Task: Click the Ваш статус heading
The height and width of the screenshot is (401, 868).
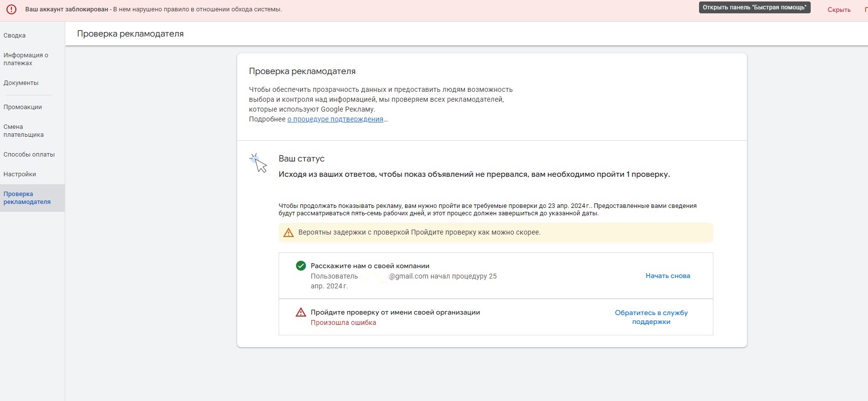Action: click(301, 159)
